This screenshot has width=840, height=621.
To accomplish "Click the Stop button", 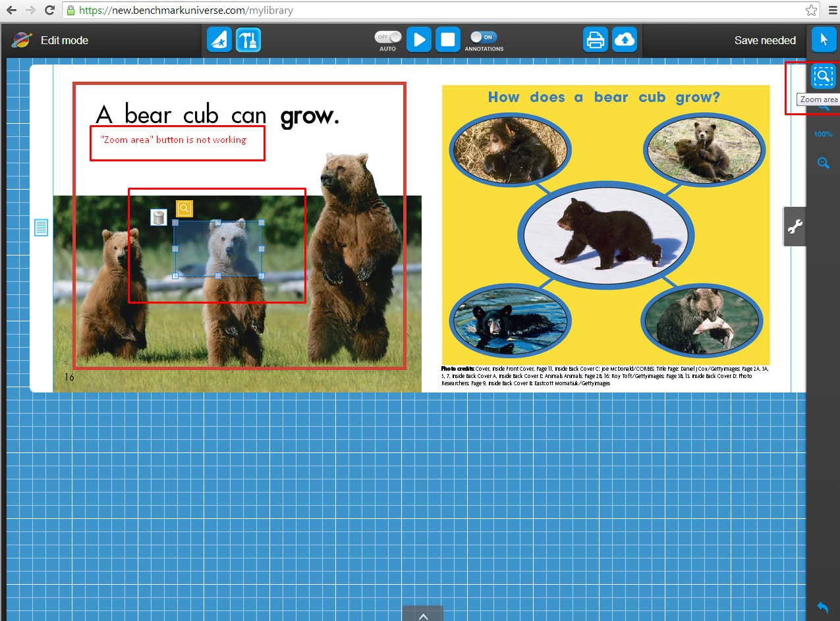I will click(448, 40).
